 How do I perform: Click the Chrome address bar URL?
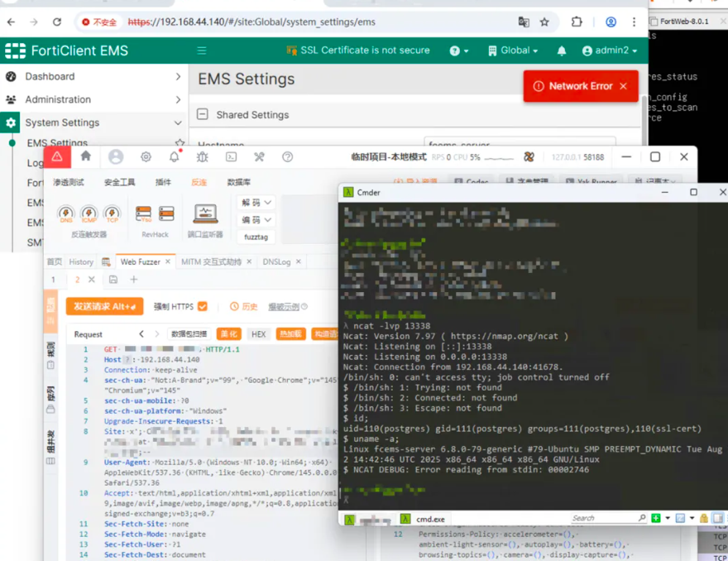coord(251,22)
